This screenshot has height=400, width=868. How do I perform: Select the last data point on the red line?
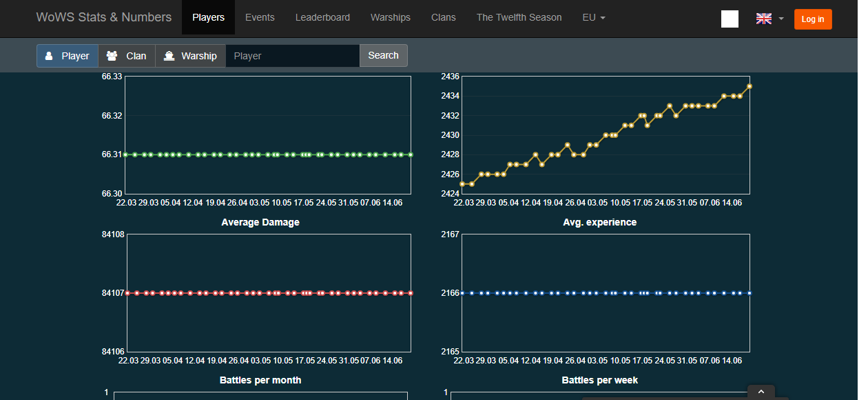tap(411, 293)
